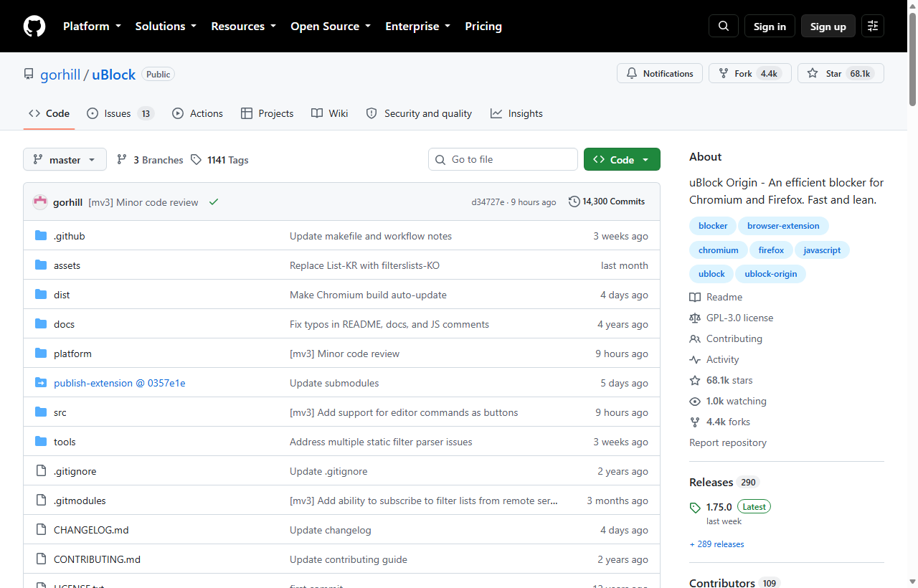Screen dimensions: 918x588
Task: Click the repository icon before gorhill
Action: (29, 75)
